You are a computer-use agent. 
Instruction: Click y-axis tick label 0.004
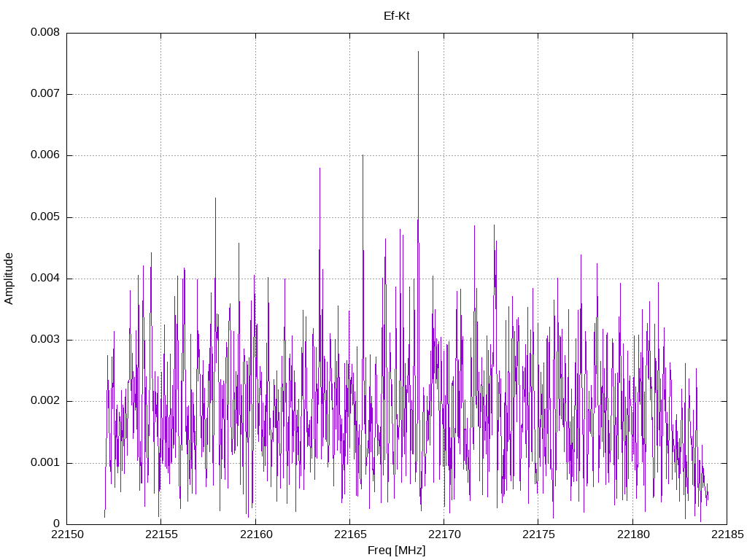pyautogui.click(x=45, y=279)
